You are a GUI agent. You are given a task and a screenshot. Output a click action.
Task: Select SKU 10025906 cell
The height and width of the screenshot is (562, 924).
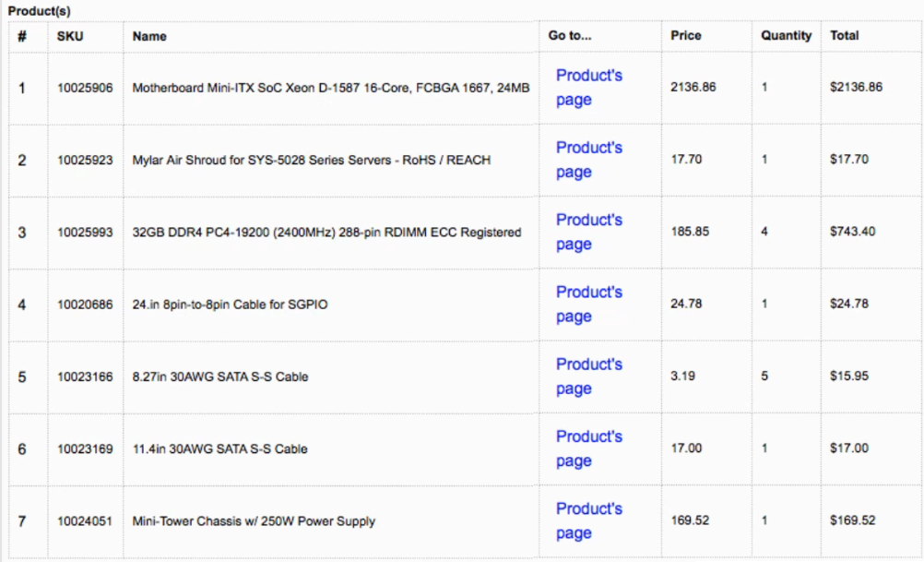click(85, 88)
